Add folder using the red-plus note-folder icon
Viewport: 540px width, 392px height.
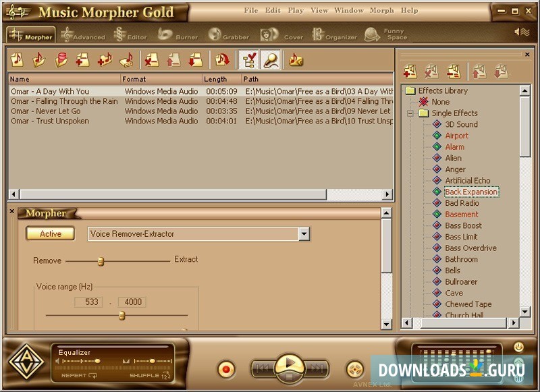pos(105,60)
